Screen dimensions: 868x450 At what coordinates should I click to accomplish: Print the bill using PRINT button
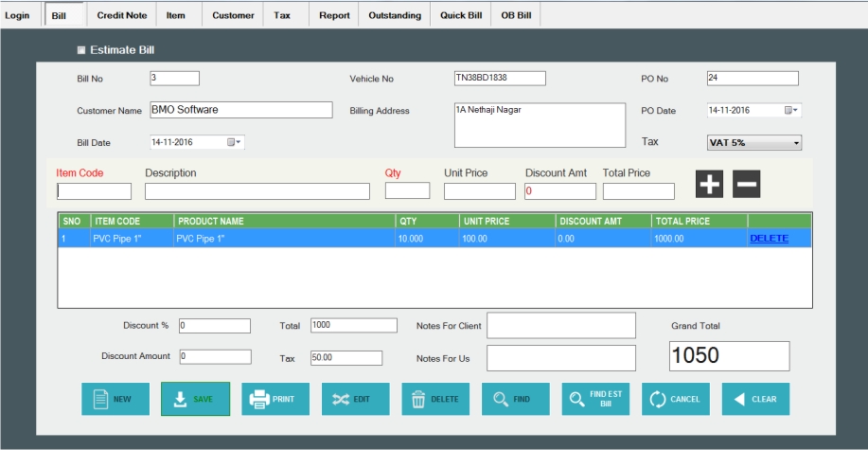click(275, 399)
